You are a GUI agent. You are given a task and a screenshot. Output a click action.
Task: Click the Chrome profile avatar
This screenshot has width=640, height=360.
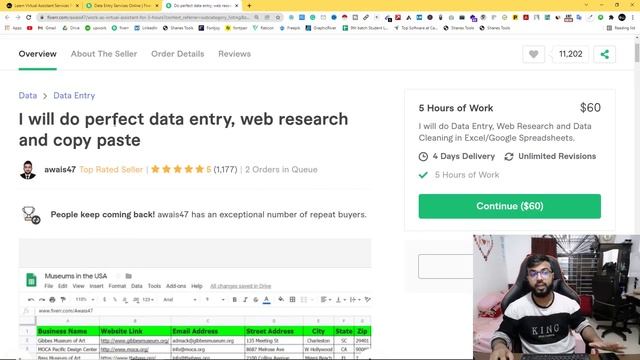click(622, 18)
